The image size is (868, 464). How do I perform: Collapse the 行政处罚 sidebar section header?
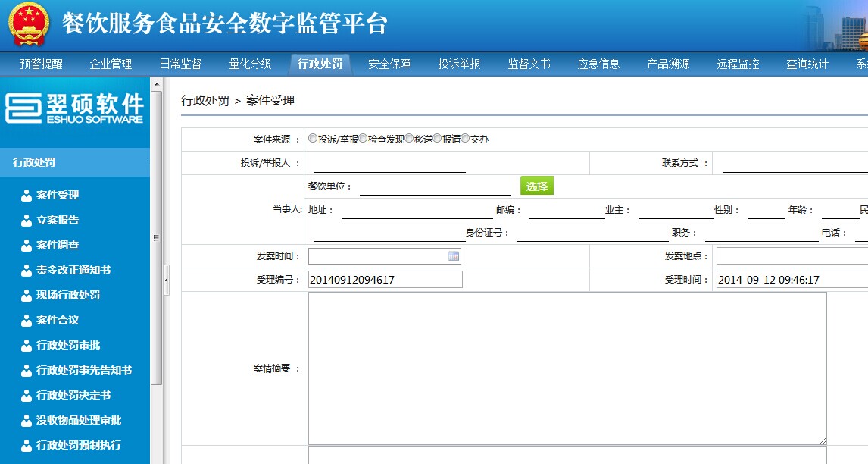(74, 162)
